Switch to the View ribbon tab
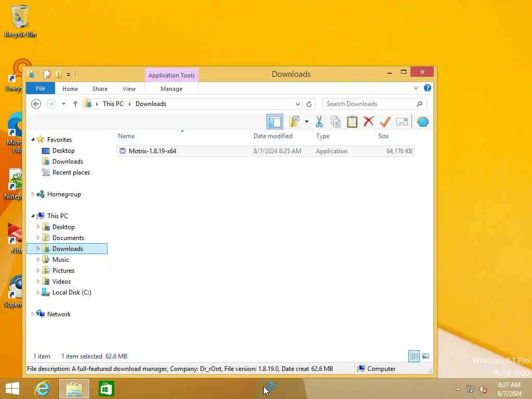This screenshot has width=532, height=399. tap(129, 88)
